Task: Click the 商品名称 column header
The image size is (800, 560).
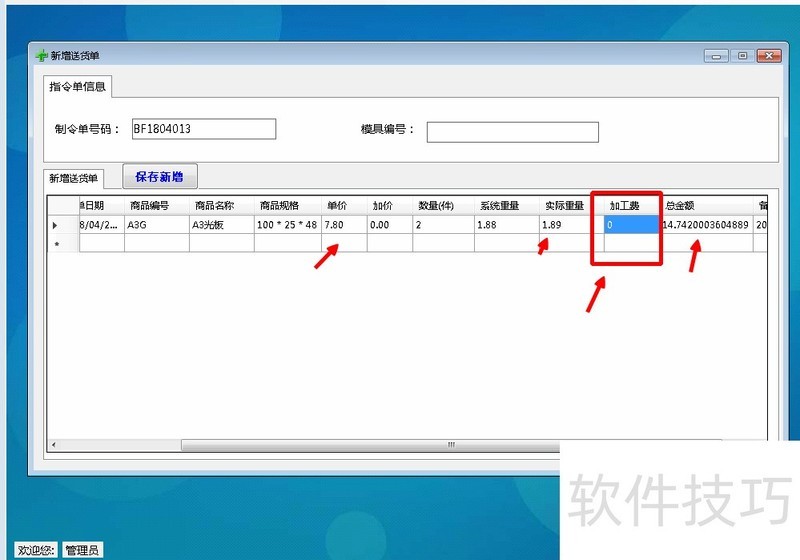Action: (221, 205)
